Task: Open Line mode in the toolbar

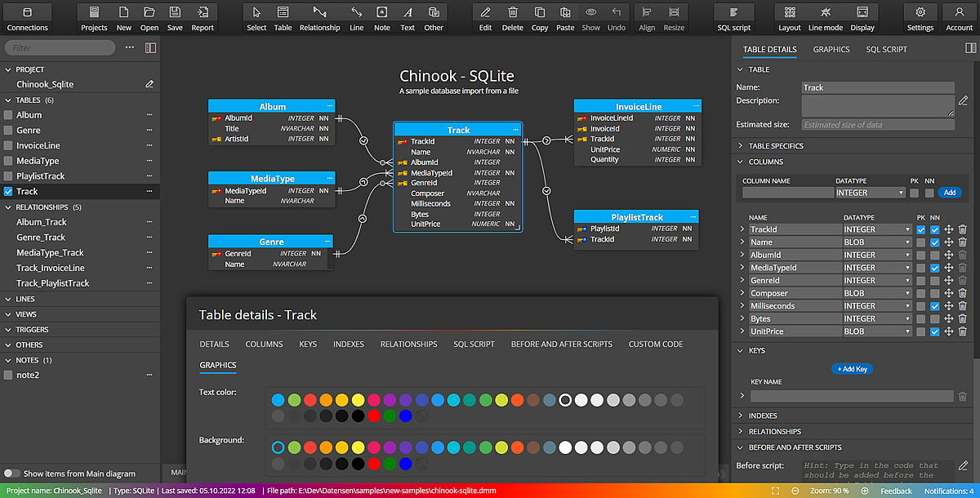Action: (x=826, y=18)
